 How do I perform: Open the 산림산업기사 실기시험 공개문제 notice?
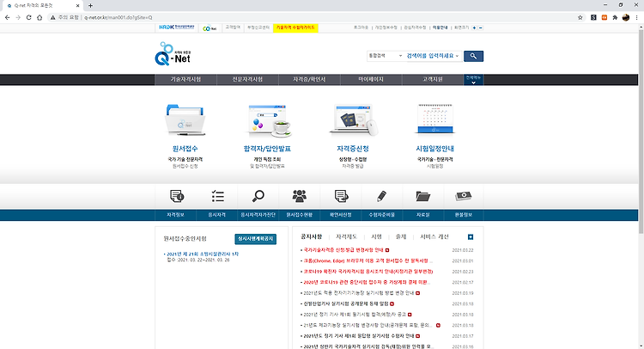coord(346,303)
